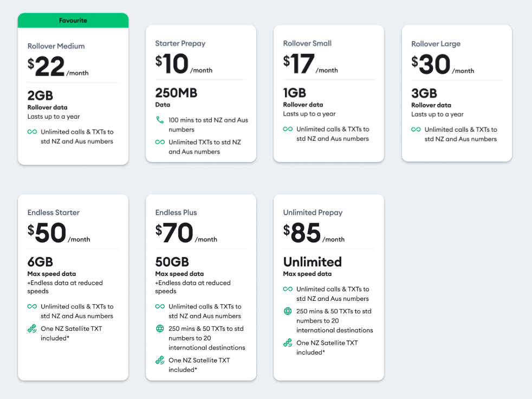Click the satellite icon in Unlimited Prepay card
Screen dimensions: 532x399
(x=288, y=343)
